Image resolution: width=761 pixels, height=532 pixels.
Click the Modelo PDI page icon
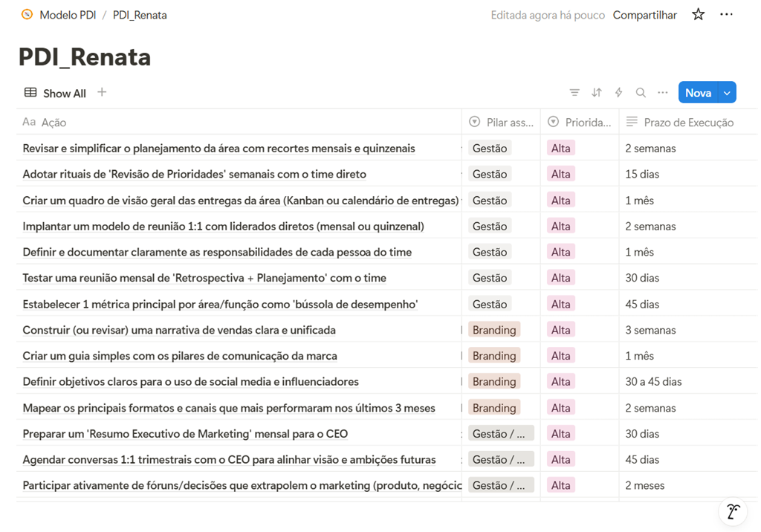tap(27, 15)
